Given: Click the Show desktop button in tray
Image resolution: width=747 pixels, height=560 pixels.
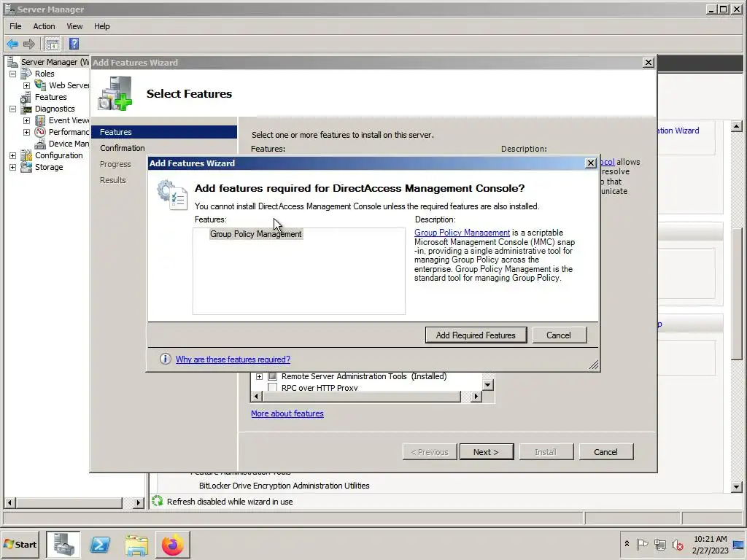Looking at the screenshot, I should coord(739,545).
